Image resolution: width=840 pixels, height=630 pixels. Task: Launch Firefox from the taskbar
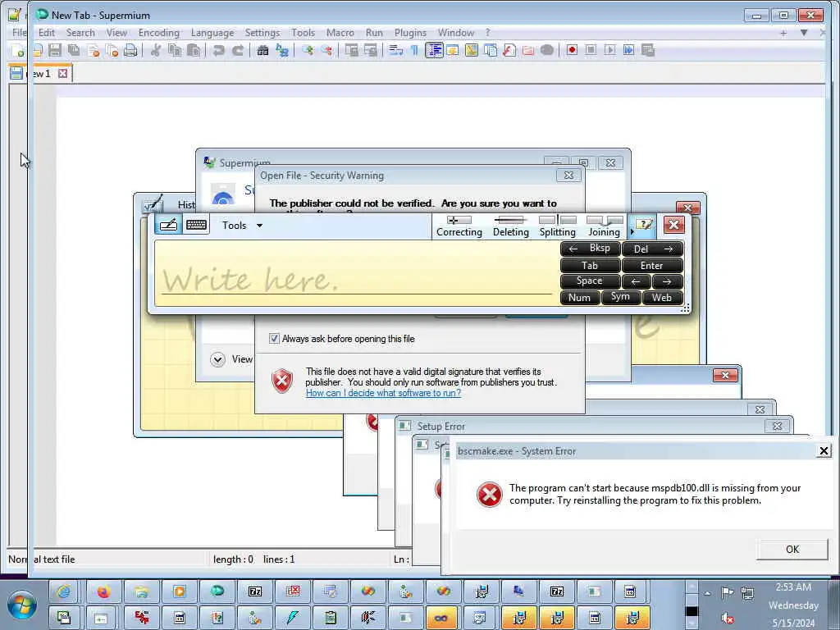[103, 591]
